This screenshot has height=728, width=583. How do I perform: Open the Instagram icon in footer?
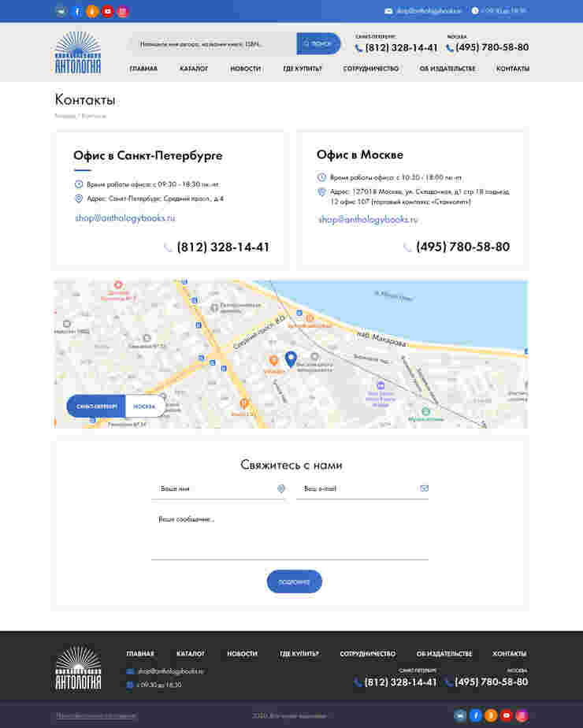pyautogui.click(x=522, y=715)
